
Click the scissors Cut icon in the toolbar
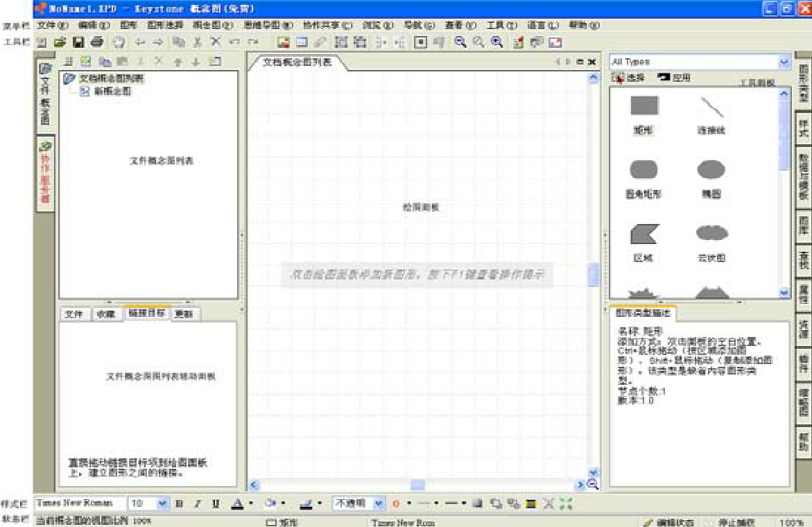(198, 42)
